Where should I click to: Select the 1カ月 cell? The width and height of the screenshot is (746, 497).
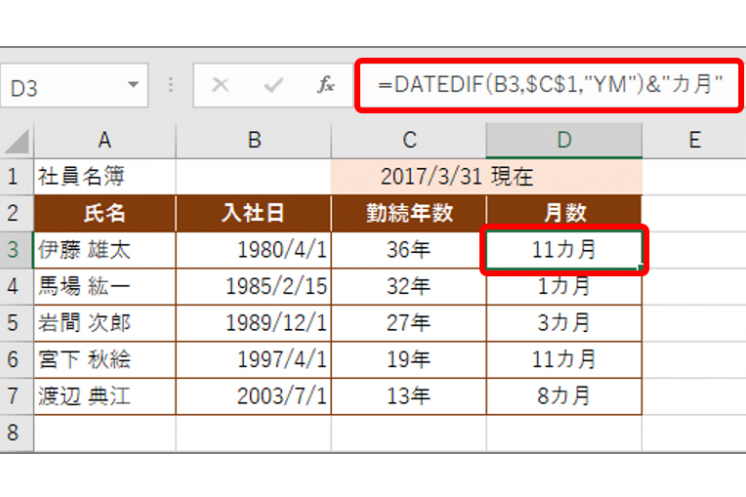[564, 287]
